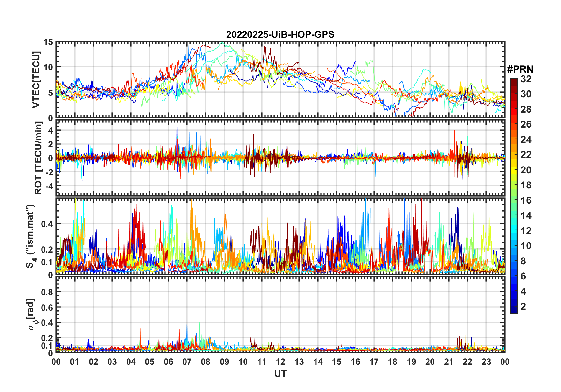The width and height of the screenshot is (561, 392).
Task: Click inside the ROT time-series panel
Action: pos(280,157)
